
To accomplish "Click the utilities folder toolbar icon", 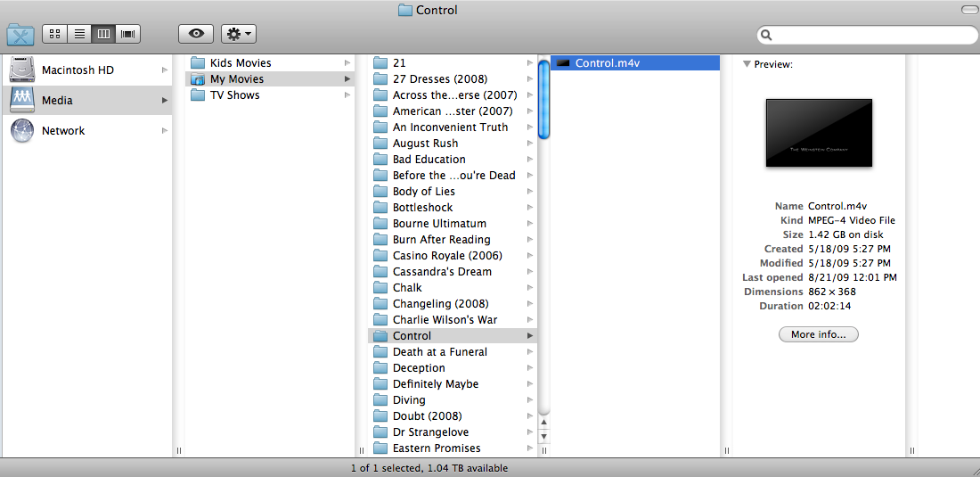I will (20, 35).
